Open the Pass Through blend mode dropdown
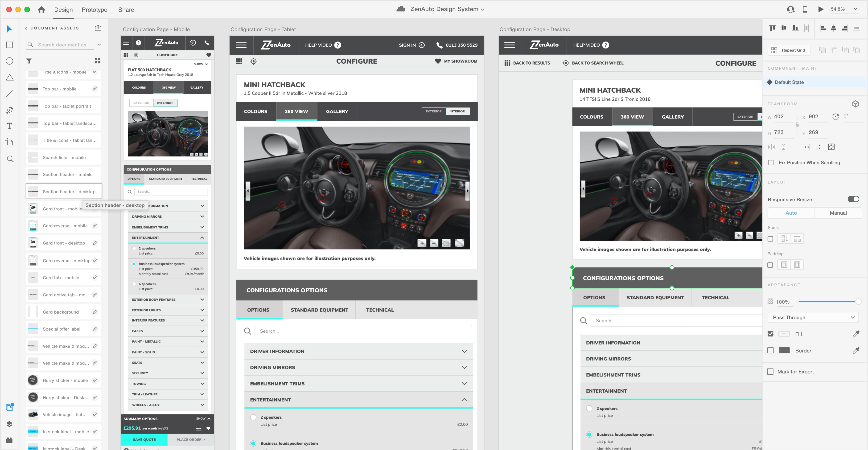The height and width of the screenshot is (450, 868). click(x=813, y=317)
